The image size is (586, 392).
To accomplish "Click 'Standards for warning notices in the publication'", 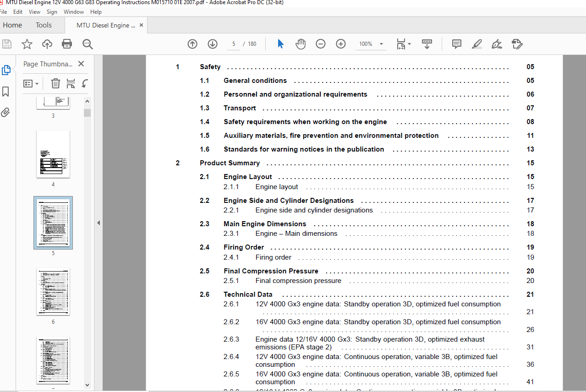I will (304, 149).
